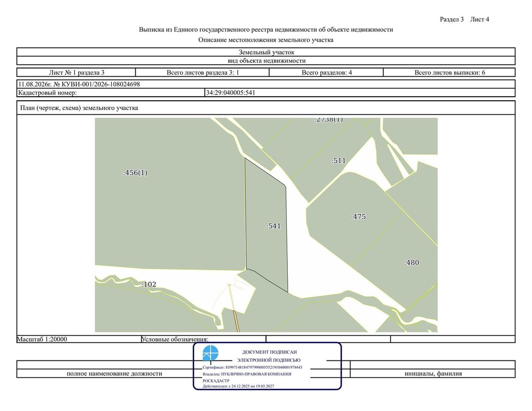Select the certificate number line in stamp
Viewport: 532px width, 411px height.
coord(252,368)
